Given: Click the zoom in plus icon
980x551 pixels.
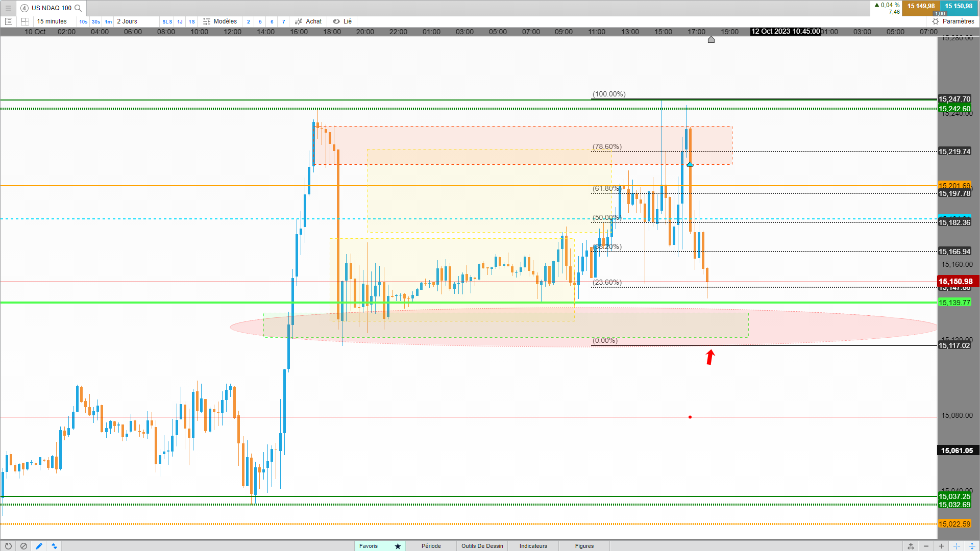Looking at the screenshot, I should 941,546.
